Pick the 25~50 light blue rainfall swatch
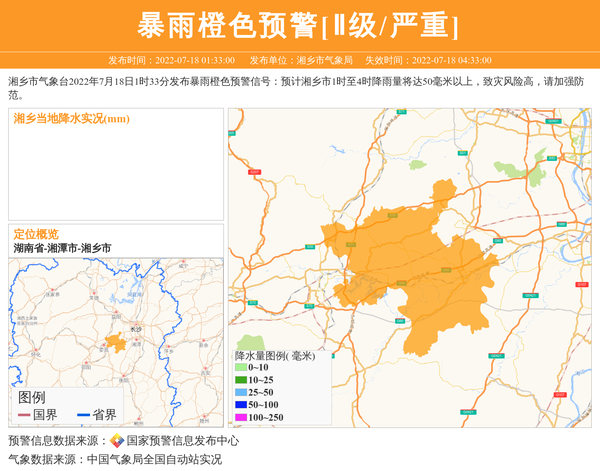The width and height of the screenshot is (600, 471). 240,392
